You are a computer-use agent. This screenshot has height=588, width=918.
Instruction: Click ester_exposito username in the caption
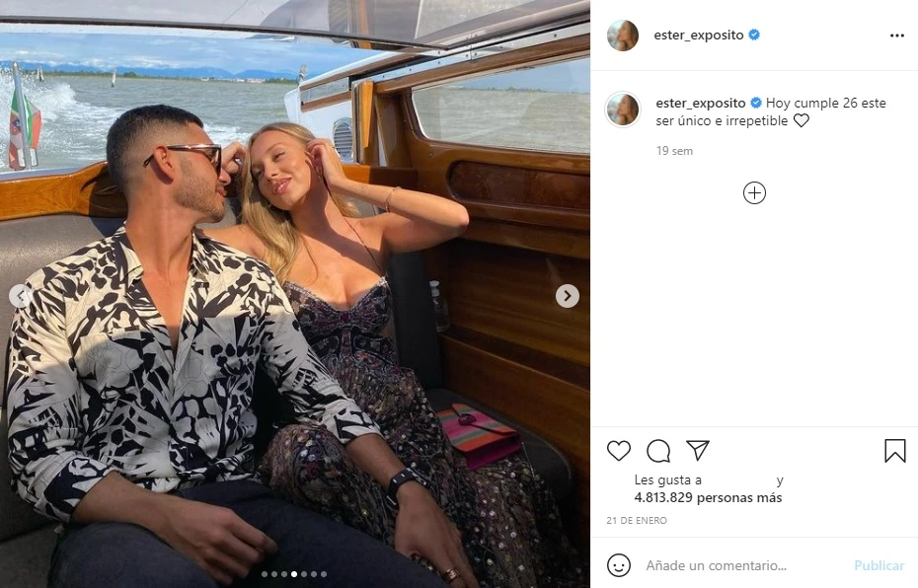coord(701,103)
